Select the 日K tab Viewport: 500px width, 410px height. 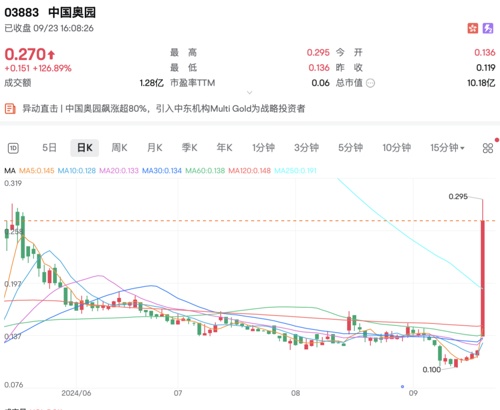[85, 148]
